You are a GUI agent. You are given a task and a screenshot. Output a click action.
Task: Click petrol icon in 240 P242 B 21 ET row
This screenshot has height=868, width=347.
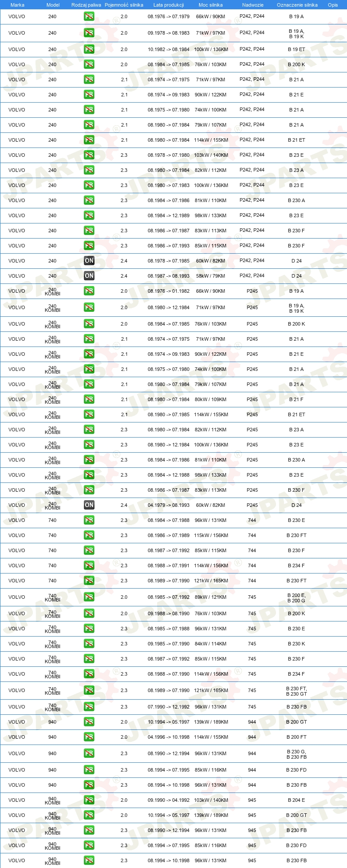pos(89,140)
